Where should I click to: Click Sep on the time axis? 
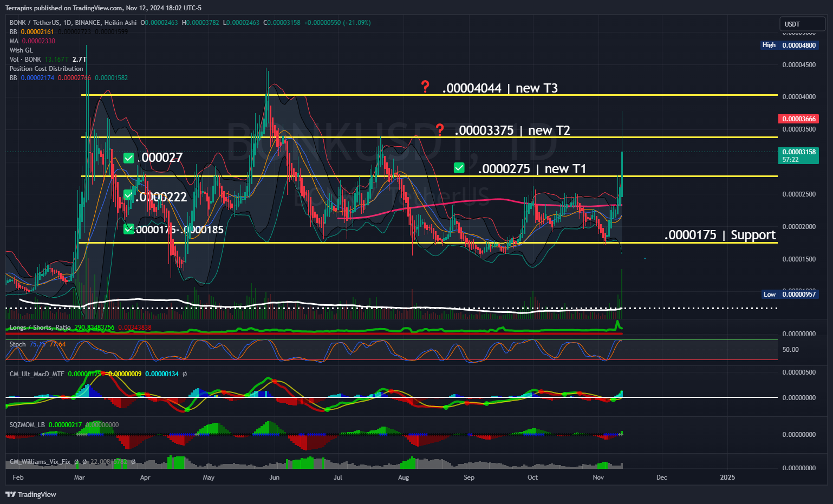(x=469, y=477)
